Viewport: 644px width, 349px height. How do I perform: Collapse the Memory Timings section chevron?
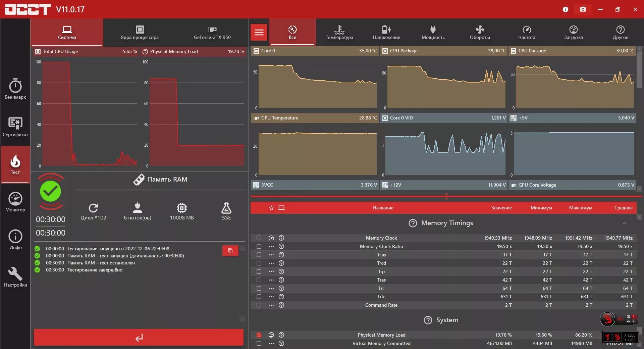pyautogui.click(x=624, y=223)
